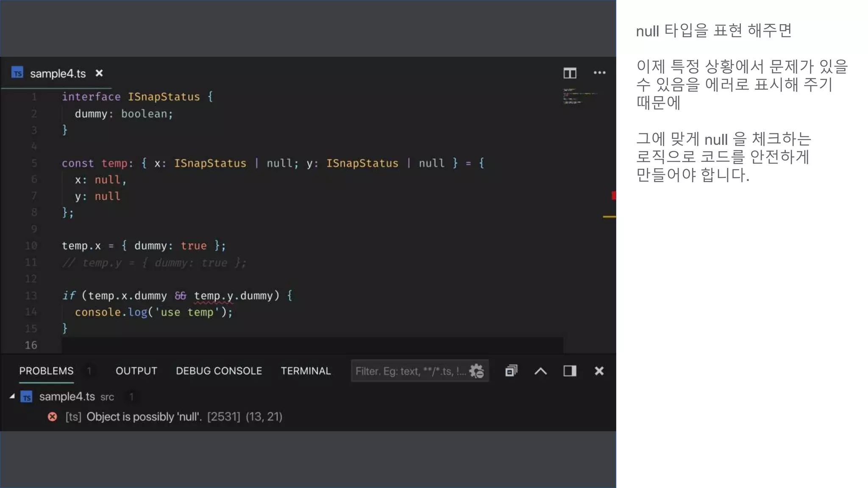Click the underlined temp.y error in code
The image size is (868, 488).
point(214,296)
